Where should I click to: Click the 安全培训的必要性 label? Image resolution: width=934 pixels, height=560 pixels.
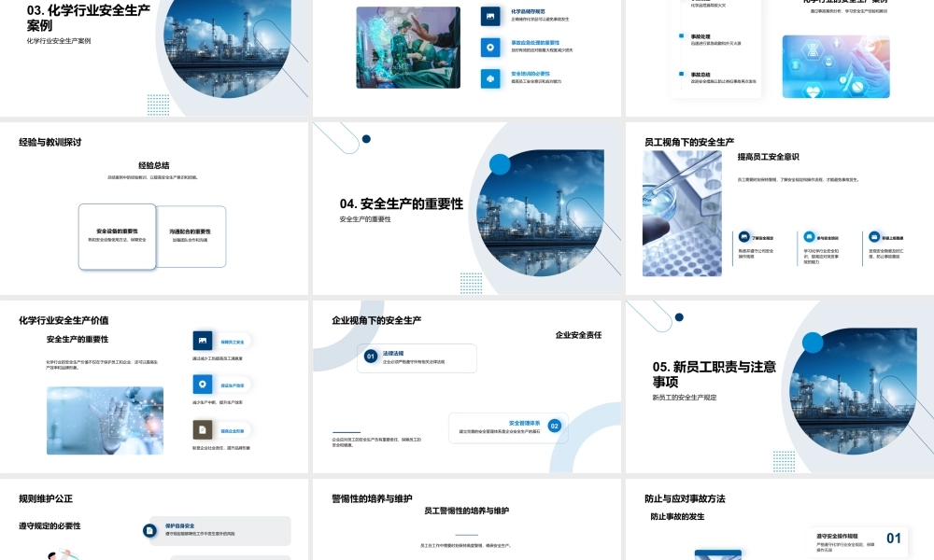click(x=531, y=74)
